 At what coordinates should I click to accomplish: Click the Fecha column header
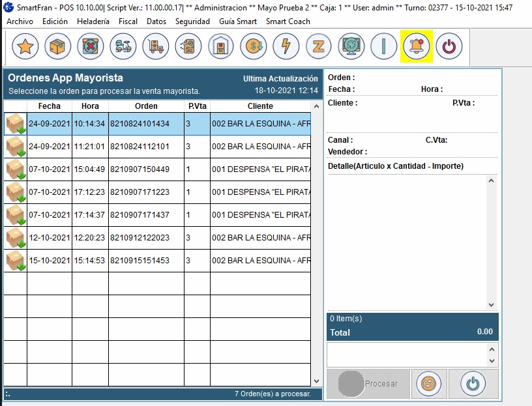(49, 106)
